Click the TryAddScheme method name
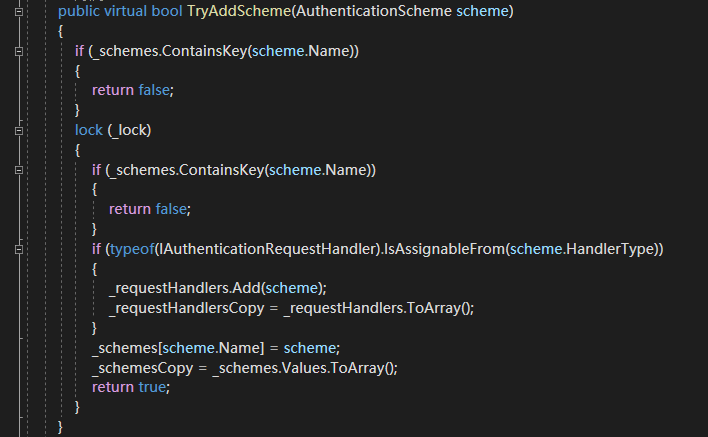The image size is (708, 437). point(234,11)
